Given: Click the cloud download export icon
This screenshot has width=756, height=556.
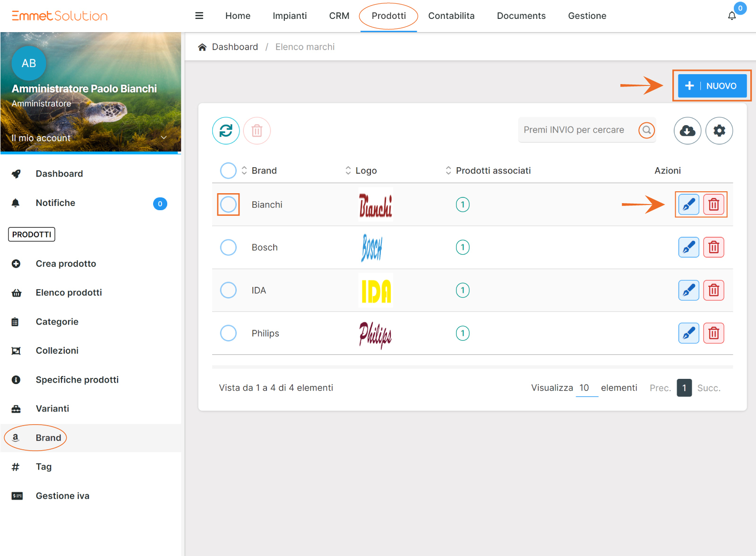Looking at the screenshot, I should [x=687, y=130].
